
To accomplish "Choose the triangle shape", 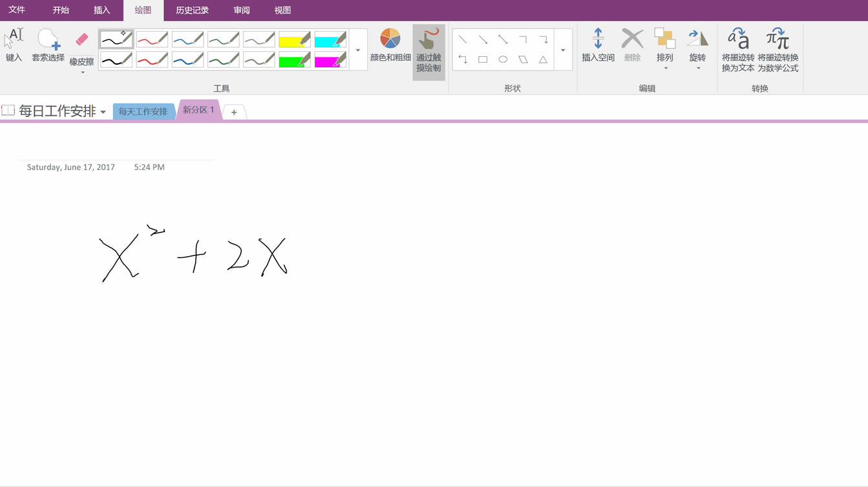I will click(x=543, y=60).
